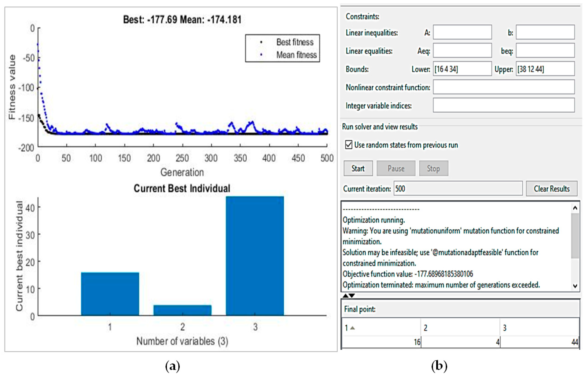Screen dimensions: 588x378
Task: Click the Clear Results button
Action: 551,188
